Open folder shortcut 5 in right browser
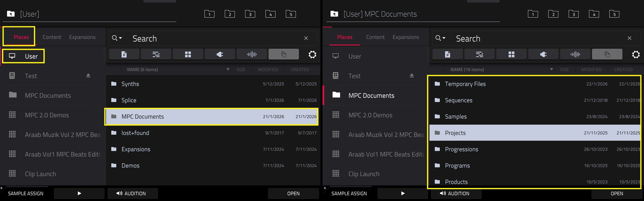644x201 pixels. (x=614, y=14)
